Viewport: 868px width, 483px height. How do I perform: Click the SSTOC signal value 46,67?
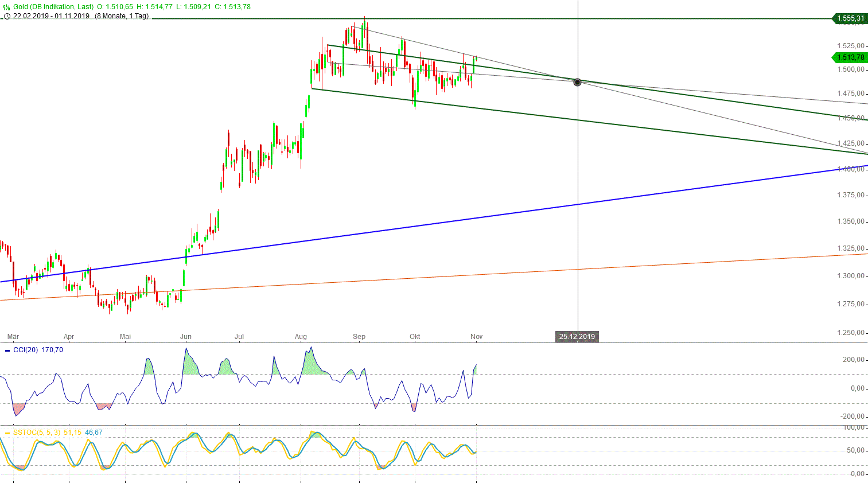coord(94,433)
